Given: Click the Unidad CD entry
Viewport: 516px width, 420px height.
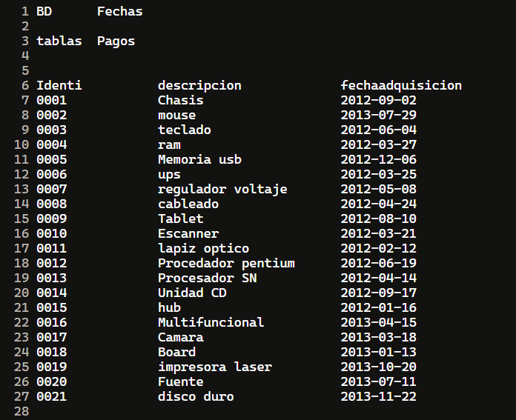Looking at the screenshot, I should tap(192, 293).
